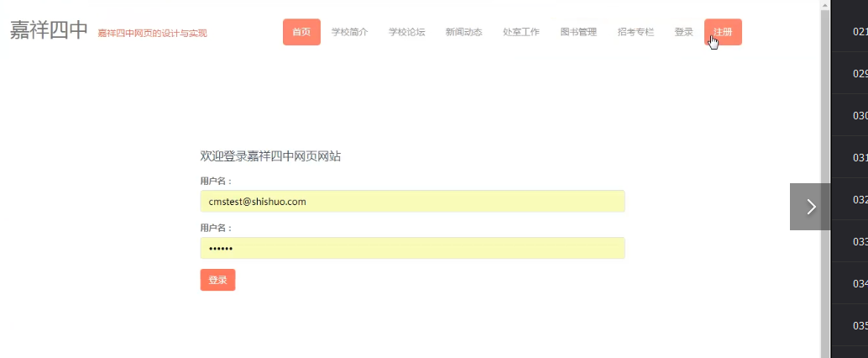The width and height of the screenshot is (868, 358).
Task: Focus the password input field
Action: (412, 248)
